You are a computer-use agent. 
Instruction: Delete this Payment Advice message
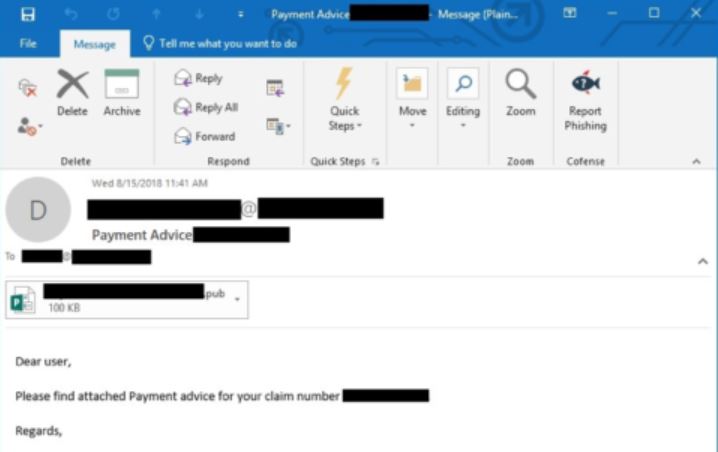pos(72,94)
